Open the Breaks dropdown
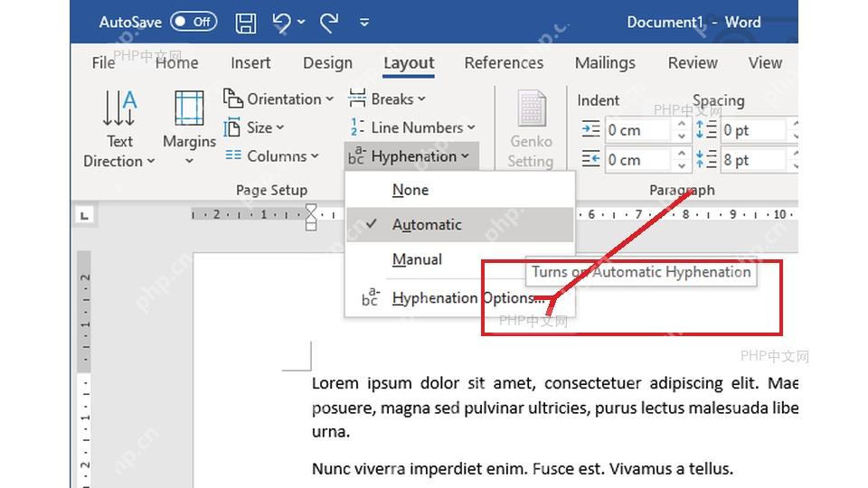 pos(387,99)
